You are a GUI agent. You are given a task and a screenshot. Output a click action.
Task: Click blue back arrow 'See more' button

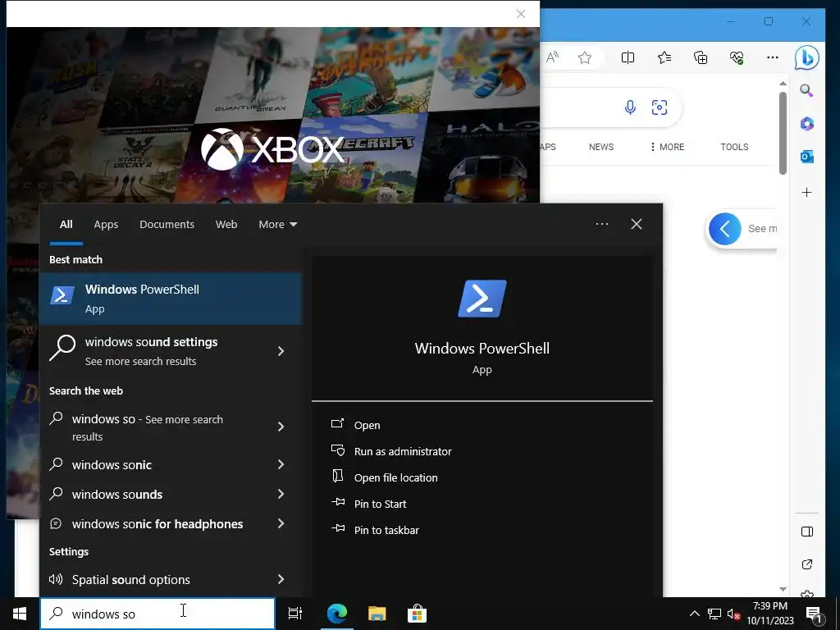tap(725, 229)
